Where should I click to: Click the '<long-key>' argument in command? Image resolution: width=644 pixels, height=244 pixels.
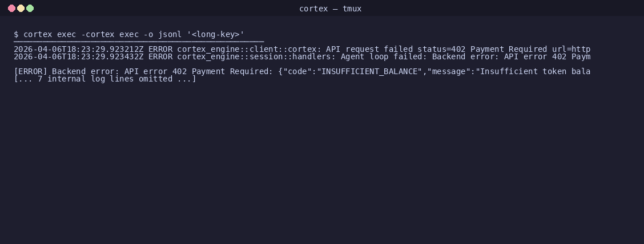pos(216,34)
